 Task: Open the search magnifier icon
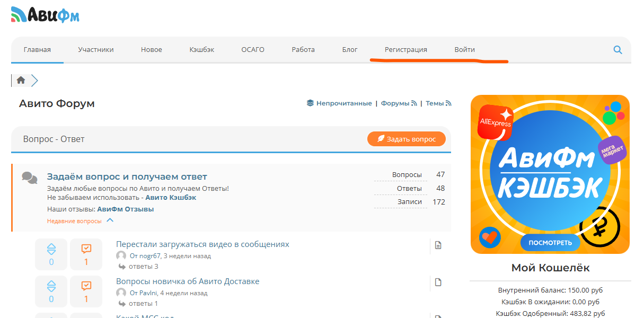617,50
